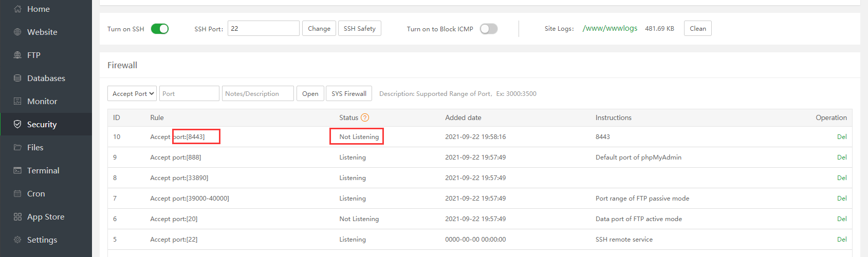Click the Website globe icon
868x257 pixels.
coord(17,32)
